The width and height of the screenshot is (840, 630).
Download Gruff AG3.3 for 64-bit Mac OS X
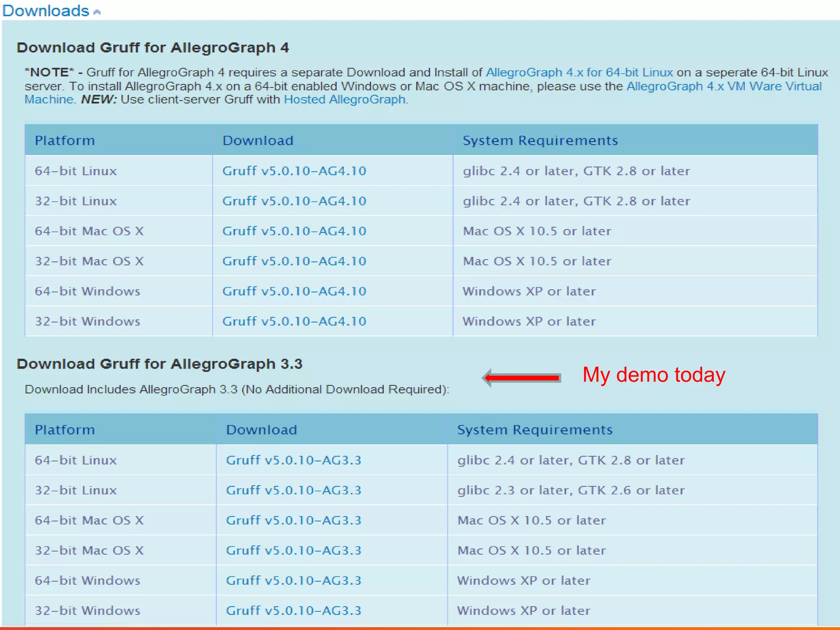[x=294, y=520]
